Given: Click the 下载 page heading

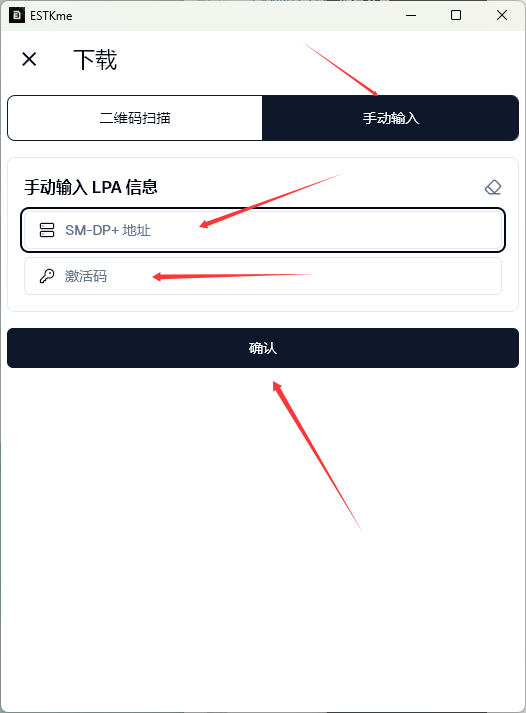Looking at the screenshot, I should click(95, 60).
